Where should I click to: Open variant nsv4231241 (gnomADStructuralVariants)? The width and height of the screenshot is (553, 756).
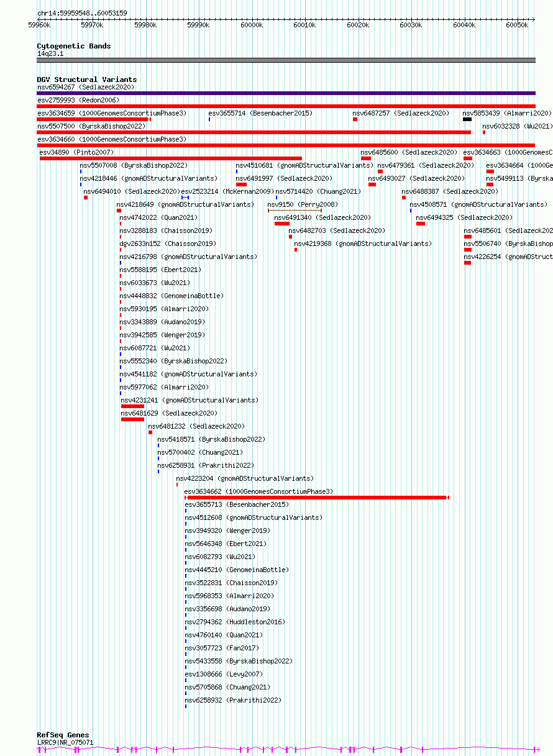[190, 400]
